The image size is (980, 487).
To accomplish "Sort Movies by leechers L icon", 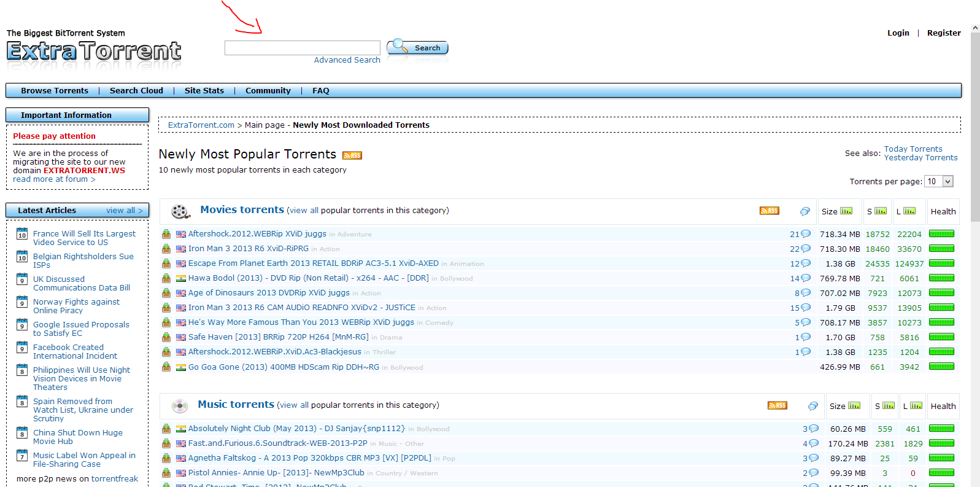I will click(x=909, y=211).
